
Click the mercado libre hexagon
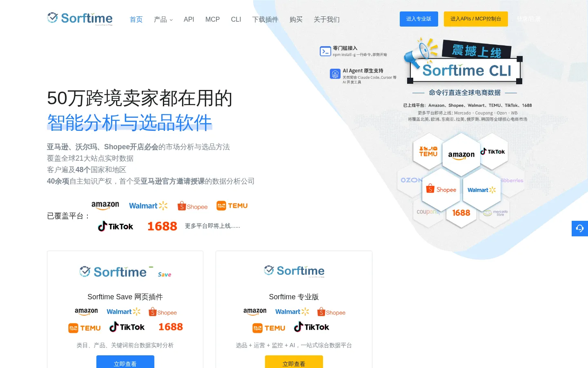pos(495,213)
